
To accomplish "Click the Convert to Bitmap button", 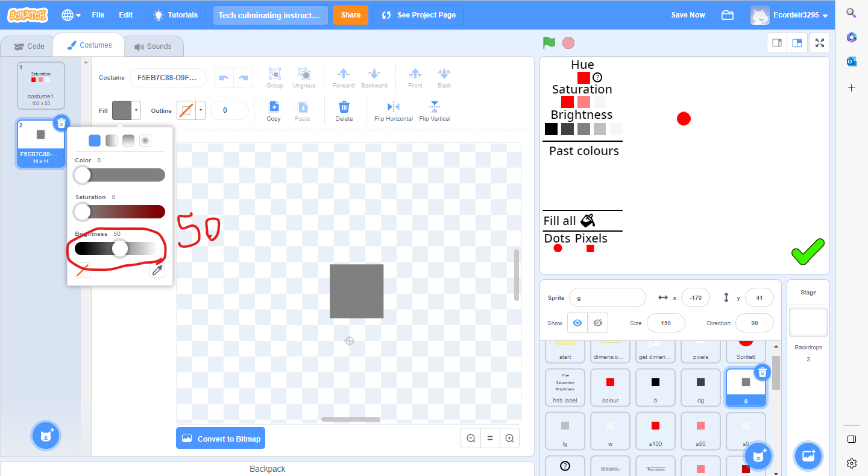I will coord(221,438).
